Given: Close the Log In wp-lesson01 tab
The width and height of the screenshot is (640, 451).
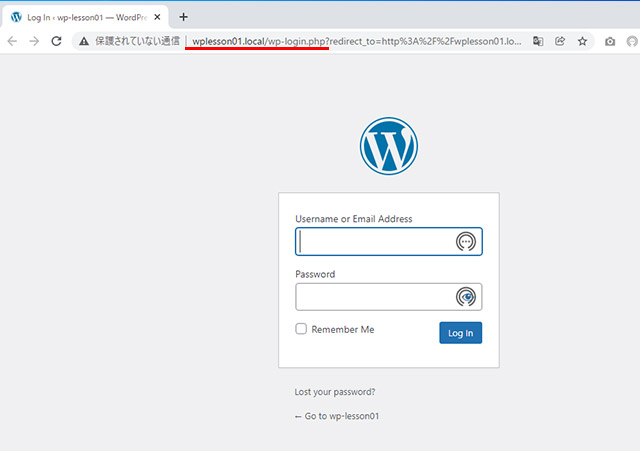Looking at the screenshot, I should pos(157,17).
